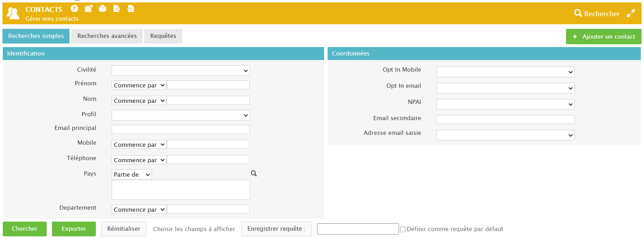Open the Requêtes tab
The width and height of the screenshot is (644, 243).
pyautogui.click(x=163, y=36)
